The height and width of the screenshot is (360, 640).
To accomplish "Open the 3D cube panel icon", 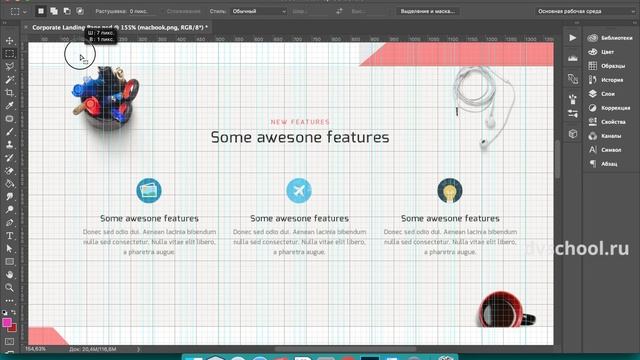I will pos(573,134).
